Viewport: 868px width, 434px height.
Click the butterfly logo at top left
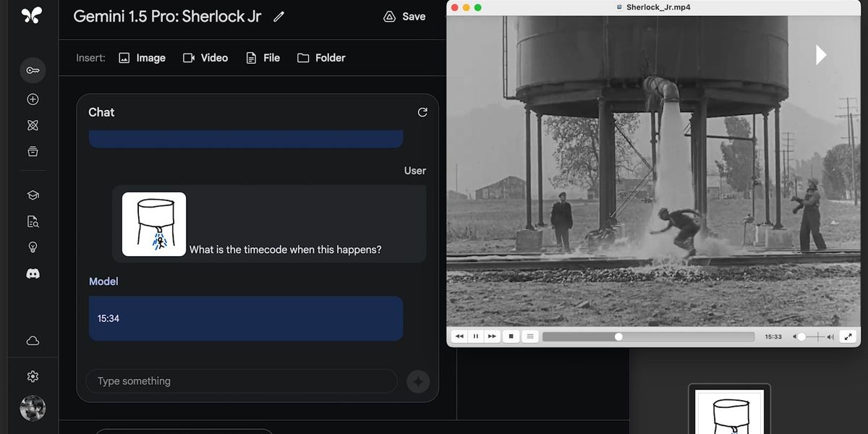33,15
